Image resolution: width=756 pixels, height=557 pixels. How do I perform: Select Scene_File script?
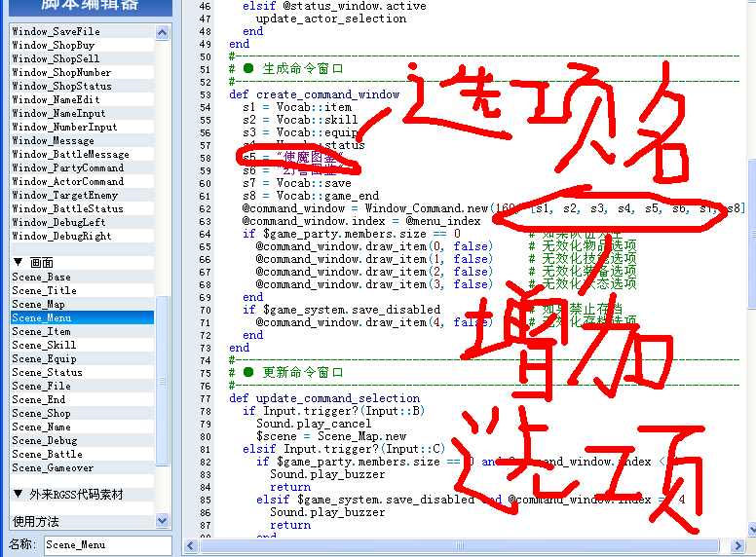[82, 386]
